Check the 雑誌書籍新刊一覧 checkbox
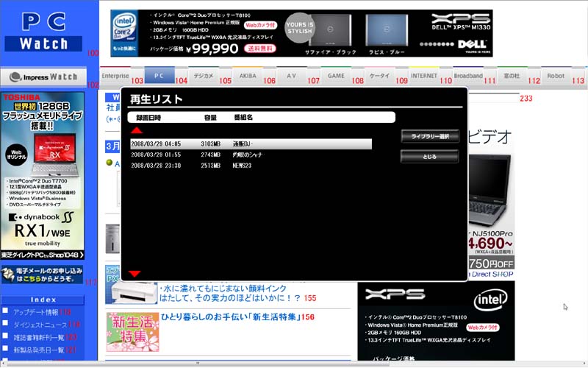 [x=5, y=336]
